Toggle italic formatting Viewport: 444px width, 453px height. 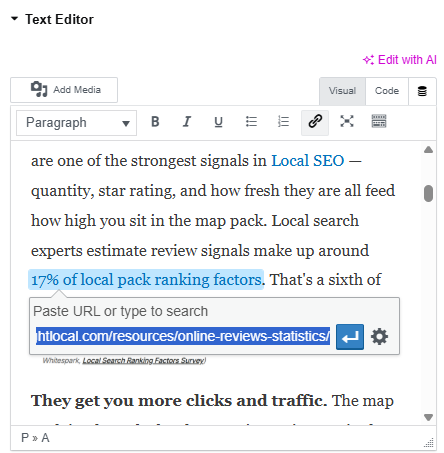coord(187,122)
